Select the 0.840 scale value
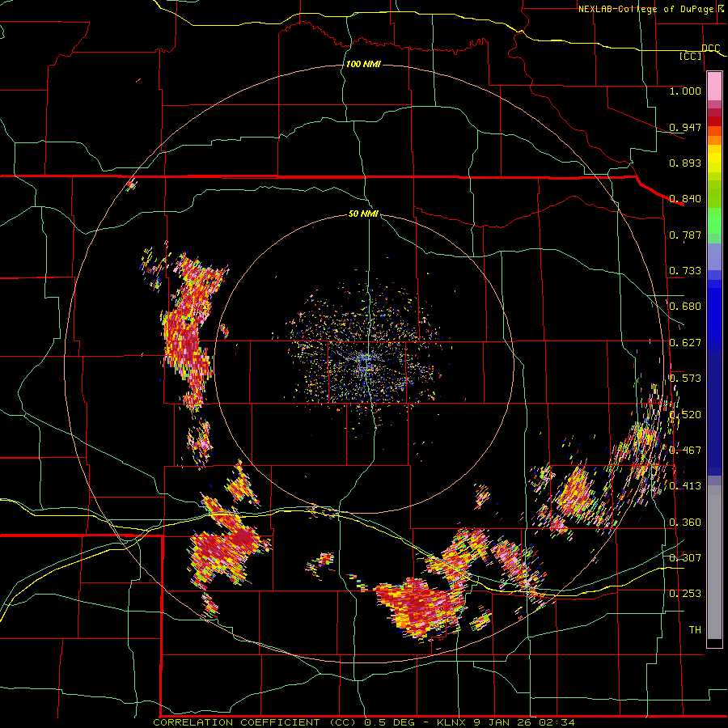The image size is (728, 728). click(x=685, y=199)
